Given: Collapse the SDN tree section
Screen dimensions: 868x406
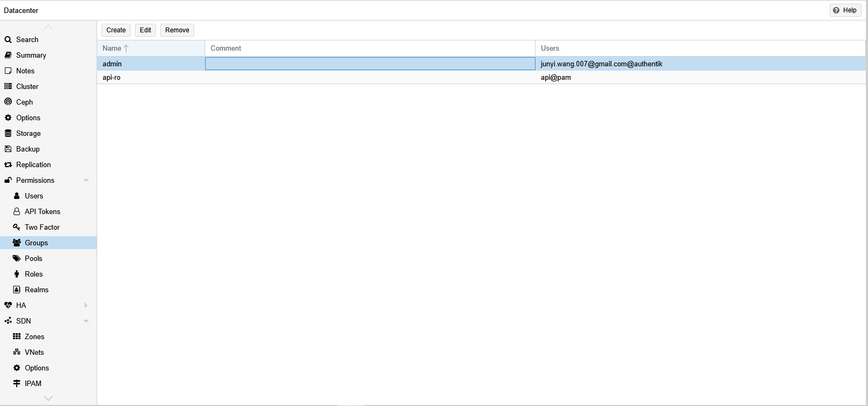Looking at the screenshot, I should pyautogui.click(x=86, y=321).
